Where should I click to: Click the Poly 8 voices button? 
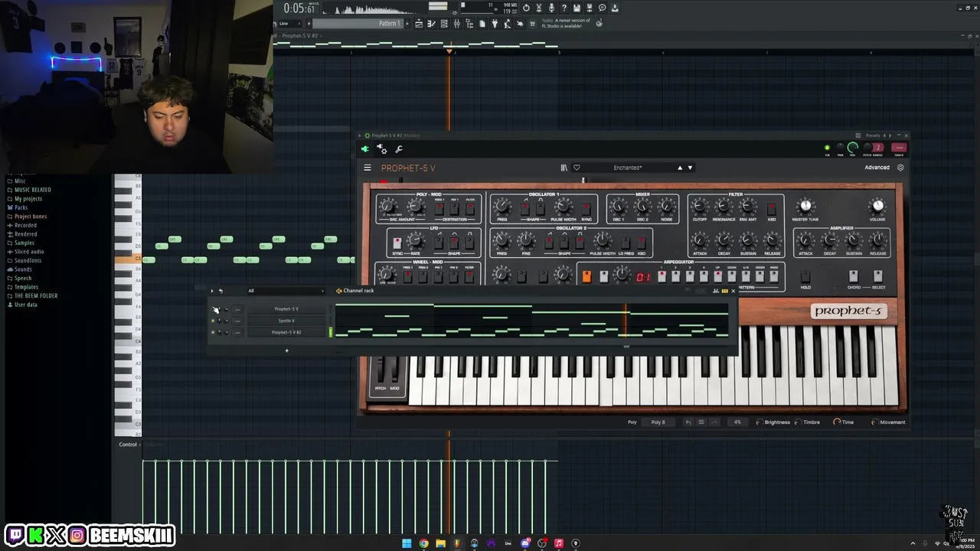658,422
